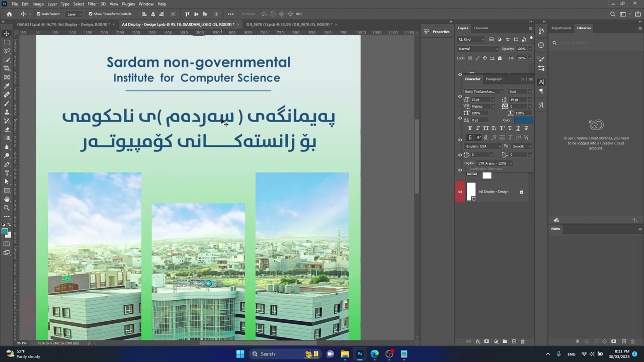Toggle Edit in Quick Mask mode
The height and width of the screenshot is (362, 644).
7,244
